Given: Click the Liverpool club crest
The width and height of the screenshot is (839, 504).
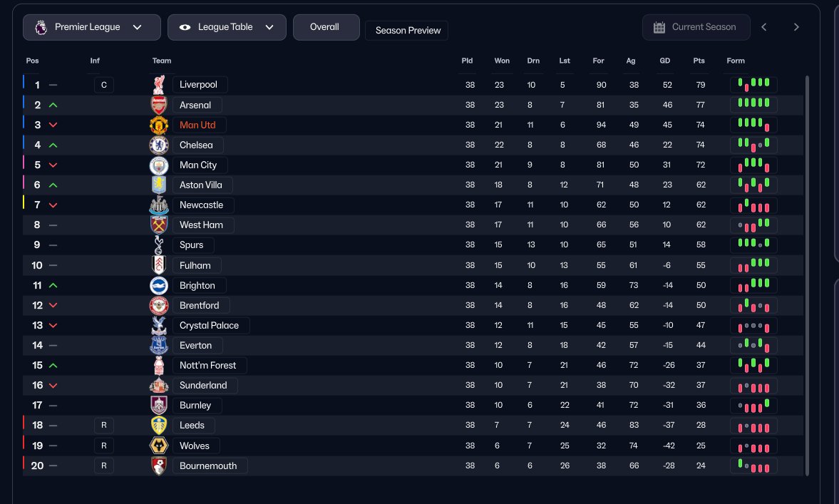Looking at the screenshot, I should tap(159, 85).
